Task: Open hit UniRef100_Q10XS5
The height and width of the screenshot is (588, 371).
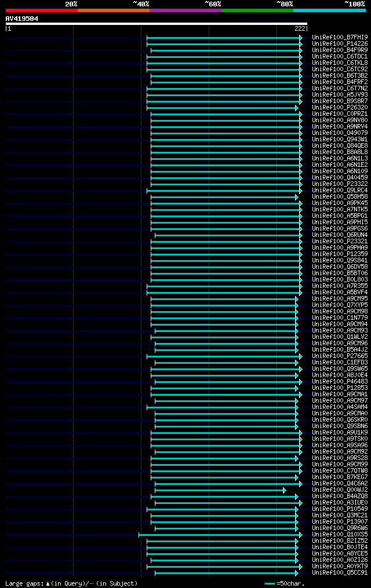Action: click(x=340, y=535)
